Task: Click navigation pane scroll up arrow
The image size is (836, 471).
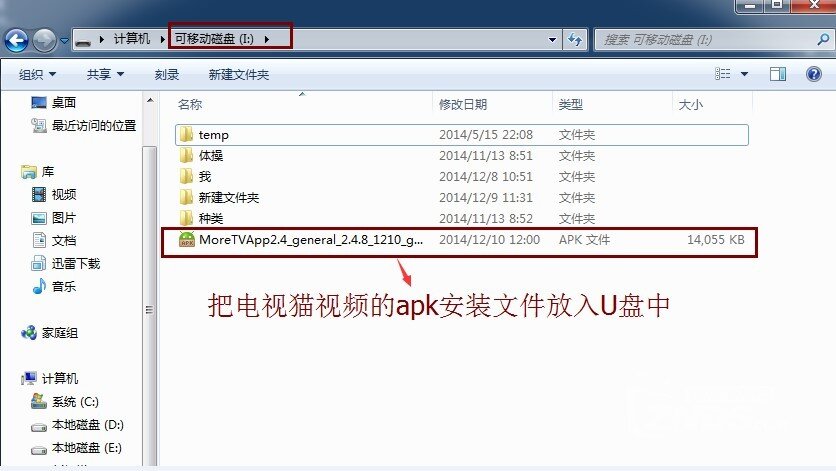Action: [x=150, y=100]
